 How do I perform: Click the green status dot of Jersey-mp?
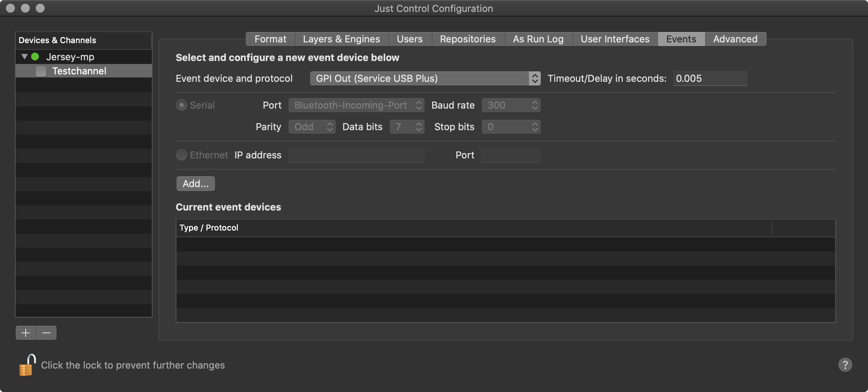pyautogui.click(x=35, y=57)
